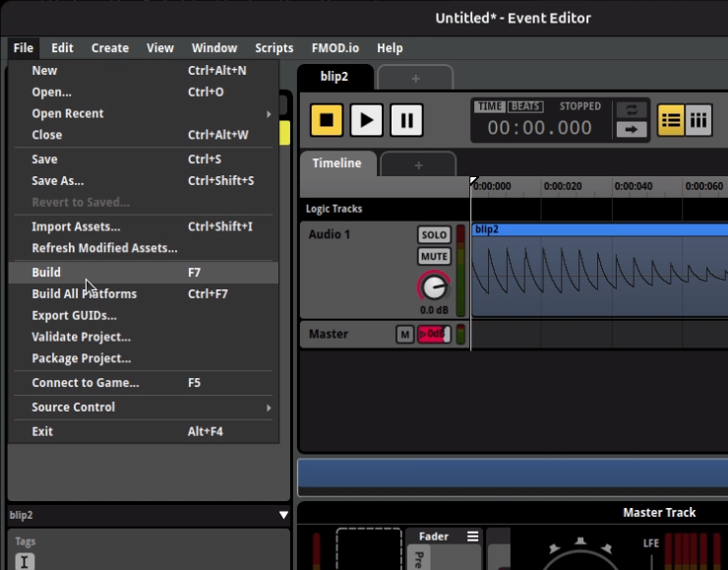This screenshot has height=570, width=728.
Task: Adjust the Audio 1 volume knob
Action: pos(434,286)
